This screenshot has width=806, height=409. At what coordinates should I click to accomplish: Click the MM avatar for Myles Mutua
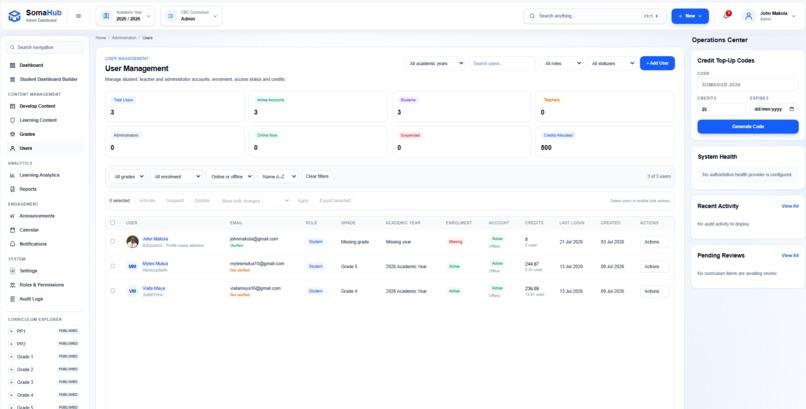(x=133, y=267)
